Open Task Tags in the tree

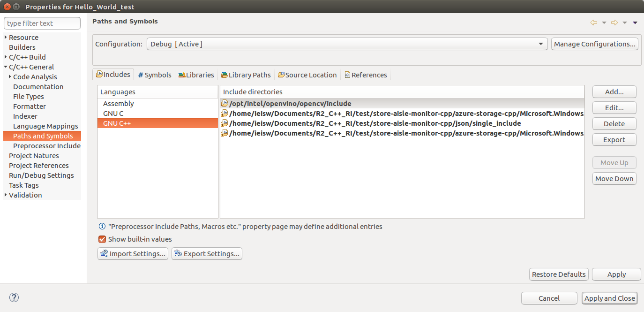[x=23, y=185]
